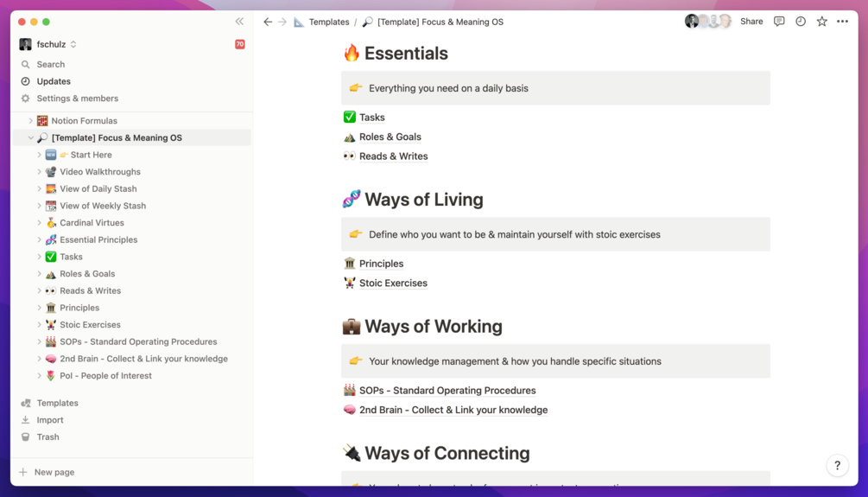
Task: Click Templates in the breadcrumb
Action: coord(329,22)
